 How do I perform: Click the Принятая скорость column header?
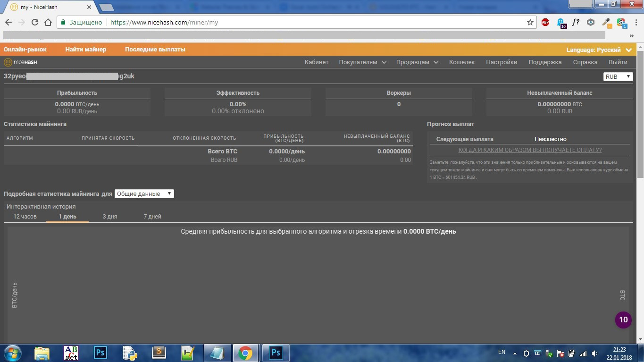[108, 138]
